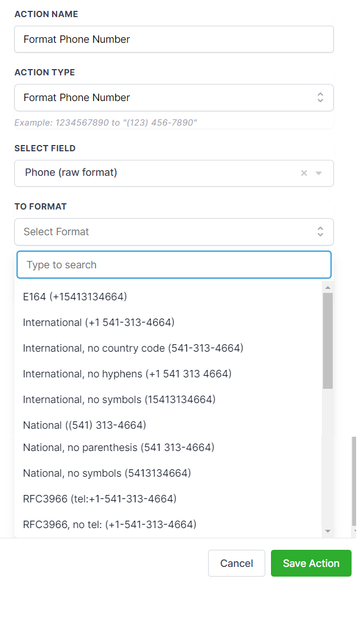359x644 pixels.
Task: Expand the Action Type selector
Action: 174,98
